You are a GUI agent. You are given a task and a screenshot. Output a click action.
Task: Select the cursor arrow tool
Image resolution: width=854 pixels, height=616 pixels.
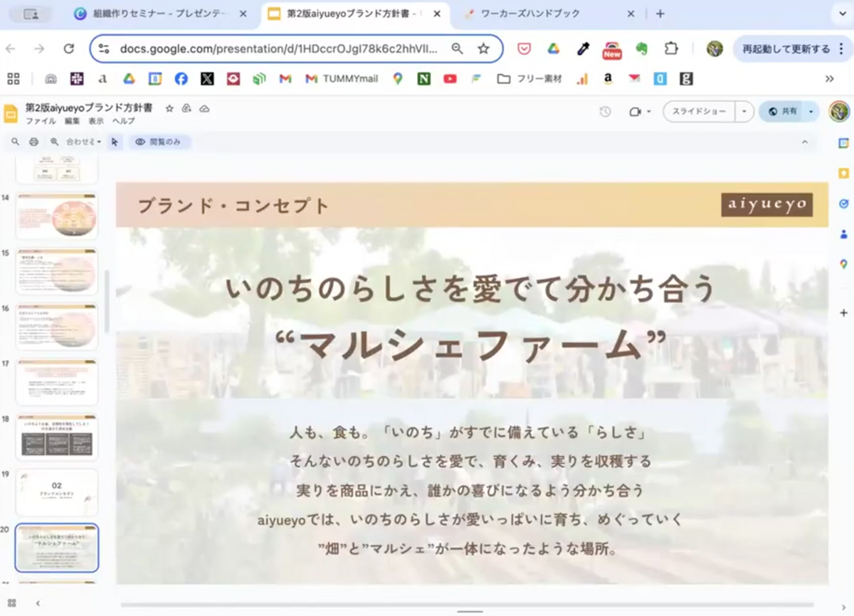point(115,142)
